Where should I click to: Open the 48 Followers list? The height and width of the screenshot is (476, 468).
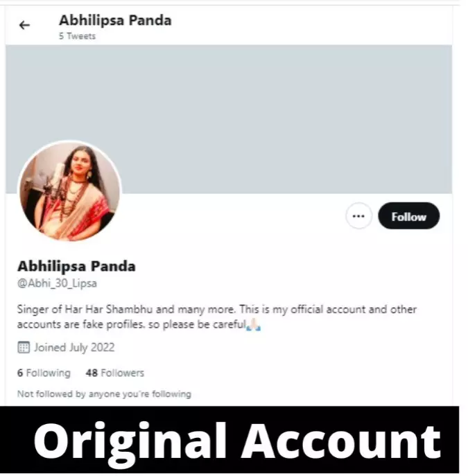click(115, 373)
